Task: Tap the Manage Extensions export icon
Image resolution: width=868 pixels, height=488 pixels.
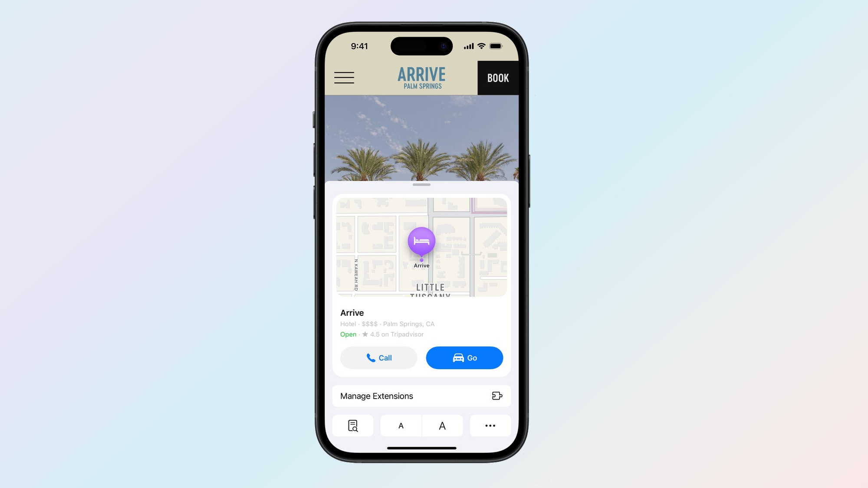Action: 496,395
